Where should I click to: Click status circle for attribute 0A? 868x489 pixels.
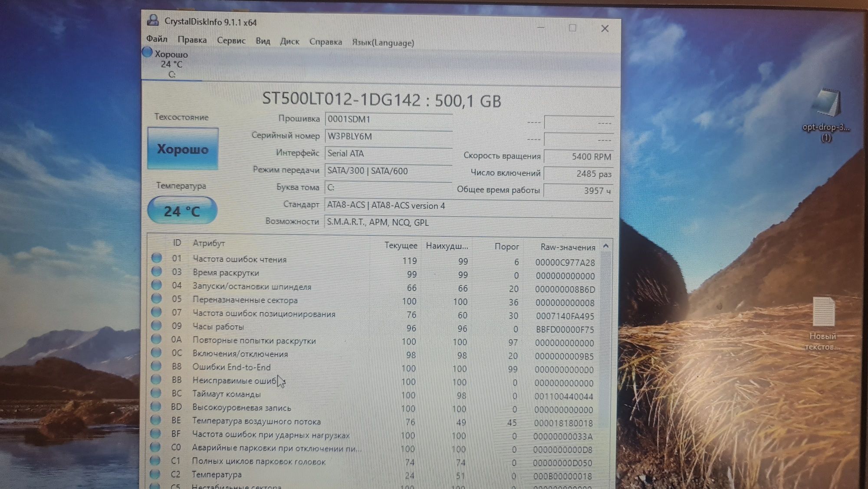(x=156, y=339)
